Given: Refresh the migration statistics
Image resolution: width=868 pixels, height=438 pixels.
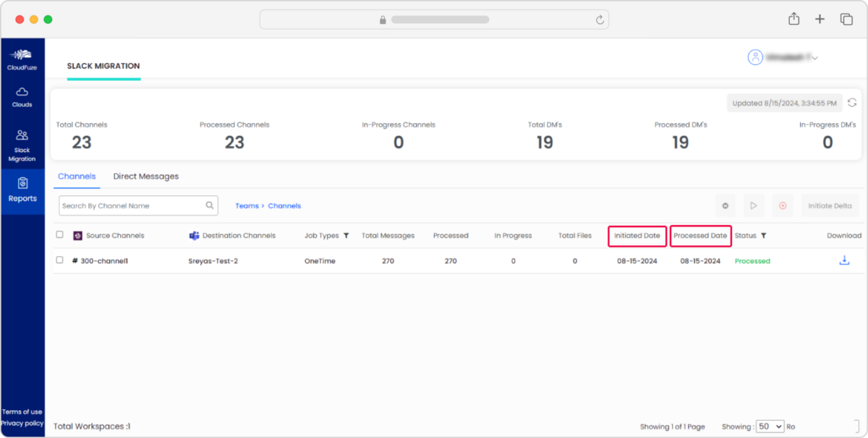Looking at the screenshot, I should (x=852, y=102).
